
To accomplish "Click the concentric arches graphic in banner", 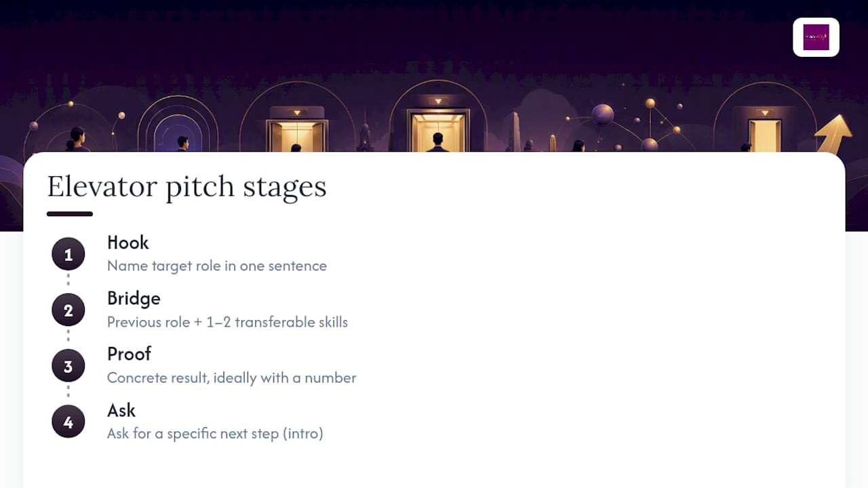I will click(x=178, y=125).
